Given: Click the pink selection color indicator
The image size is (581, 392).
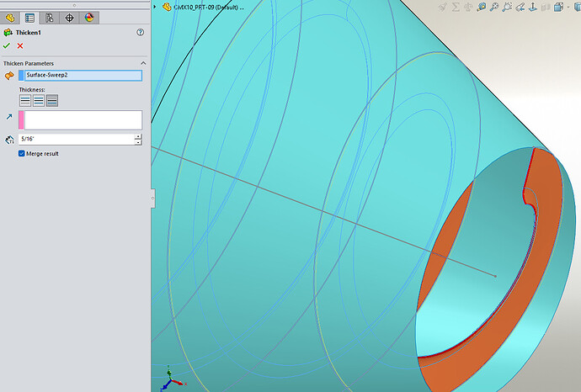Looking at the screenshot, I should [21, 120].
